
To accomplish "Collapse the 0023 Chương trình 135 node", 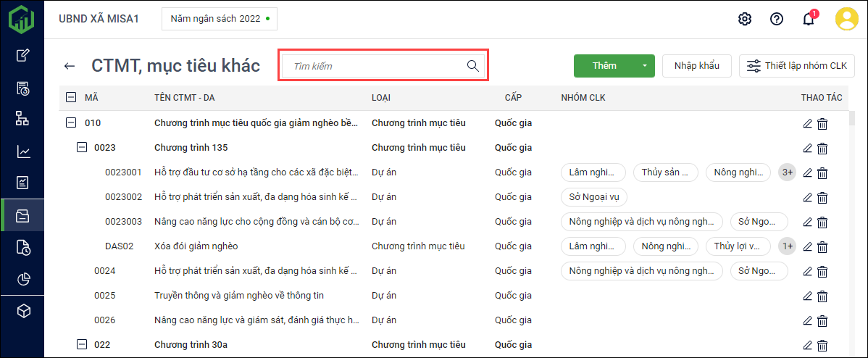I will [82, 148].
